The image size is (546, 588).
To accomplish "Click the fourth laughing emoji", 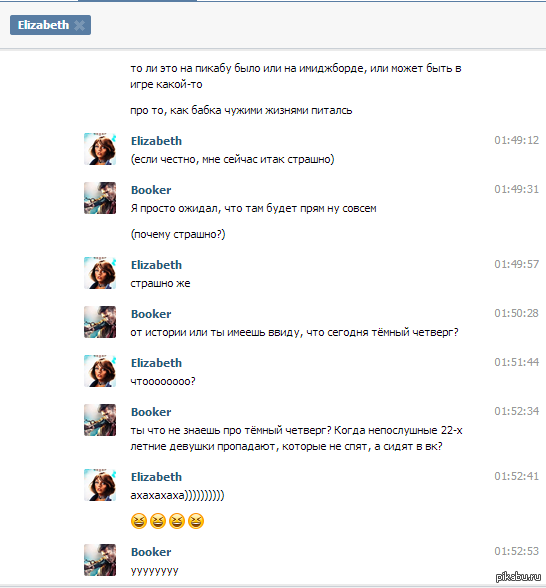I will pos(196,521).
